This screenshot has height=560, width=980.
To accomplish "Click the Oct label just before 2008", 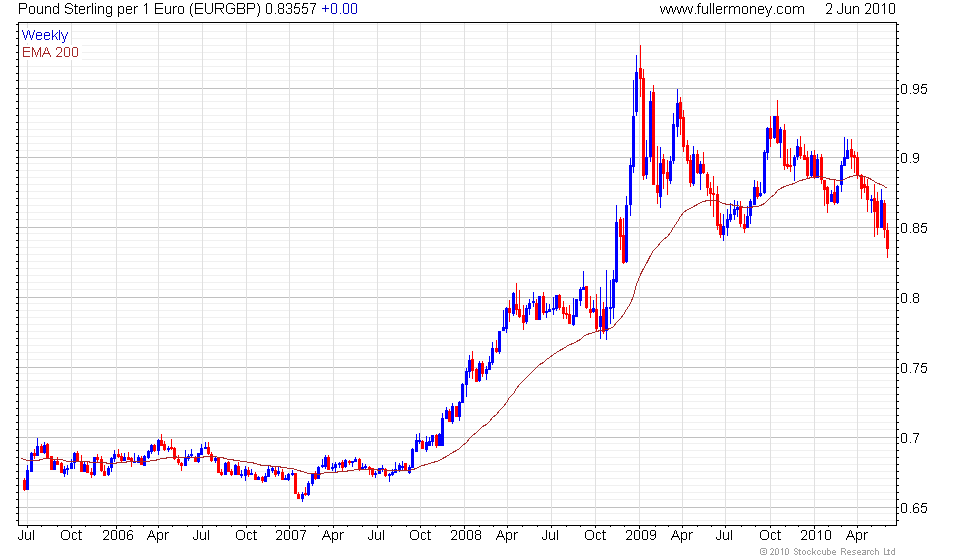I will pos(420,536).
